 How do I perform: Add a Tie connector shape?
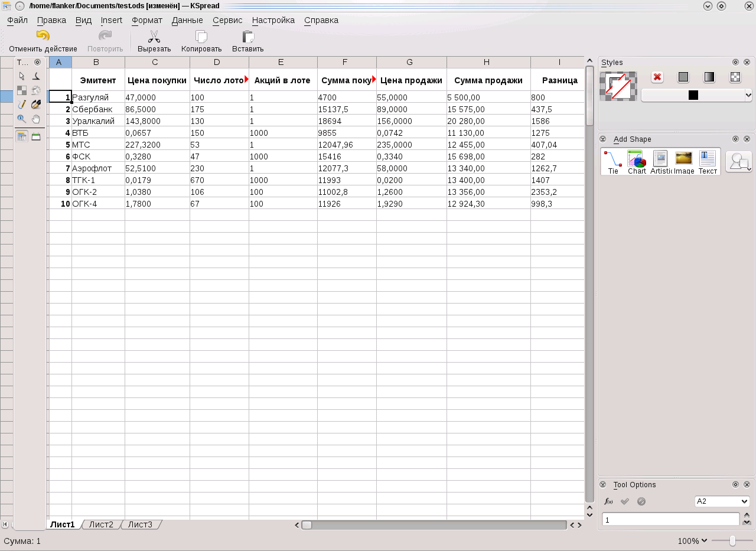click(x=613, y=162)
